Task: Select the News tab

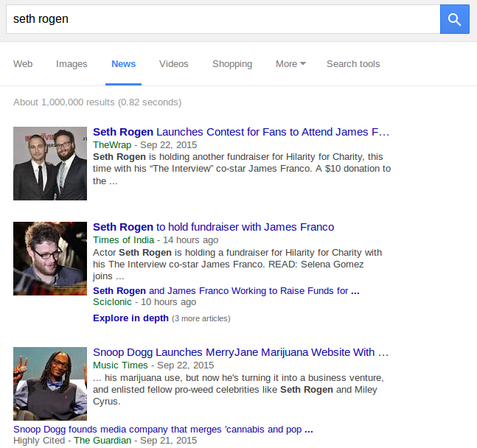Action: 123,64
